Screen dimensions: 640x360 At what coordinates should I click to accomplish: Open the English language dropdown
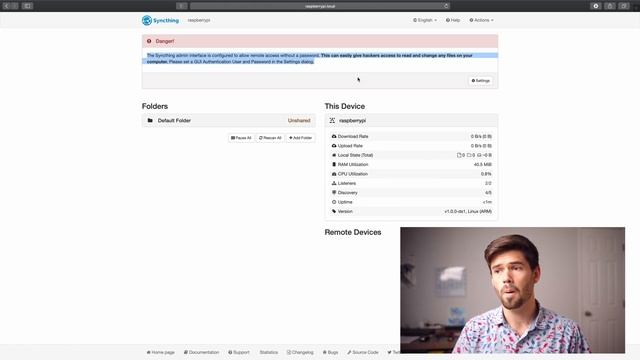click(x=424, y=20)
